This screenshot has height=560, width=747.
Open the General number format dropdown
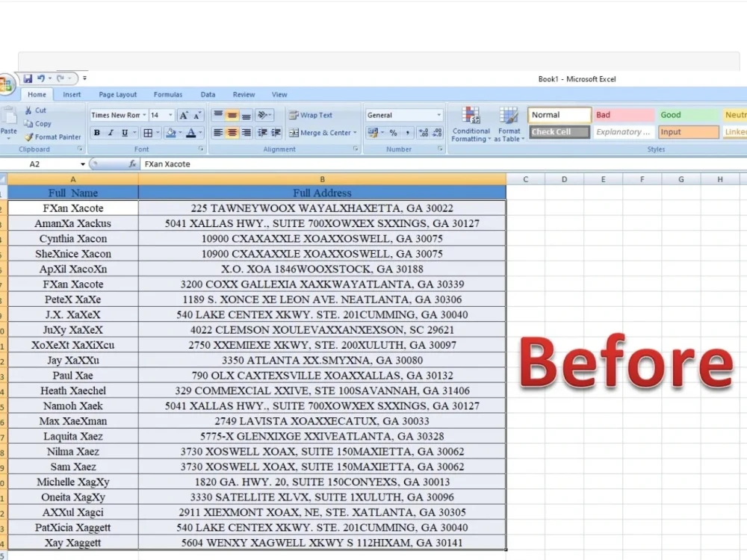pos(438,115)
